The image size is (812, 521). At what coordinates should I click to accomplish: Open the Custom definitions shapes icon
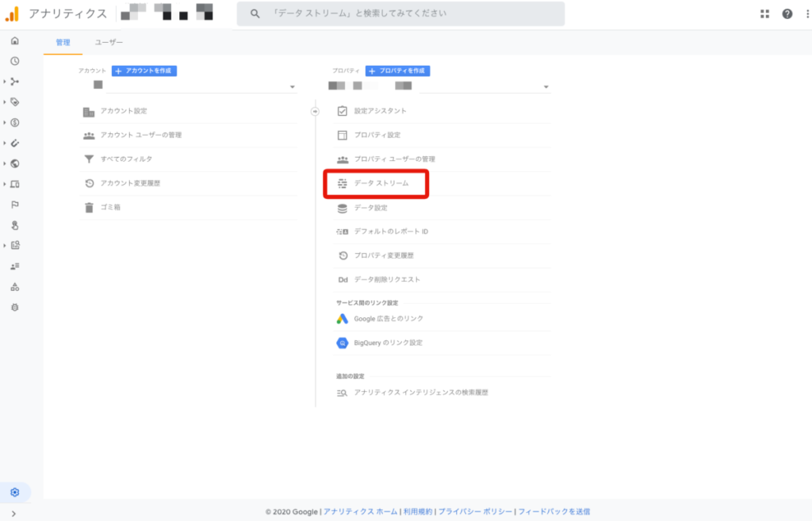[x=15, y=287]
